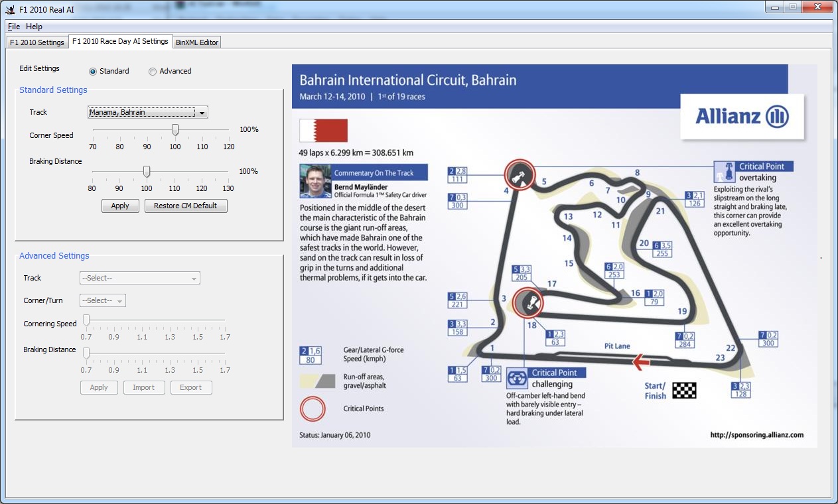The image size is (838, 504).
Task: Click the Cornering Speed slider in Advanced Settings
Action: pyautogui.click(x=86, y=320)
